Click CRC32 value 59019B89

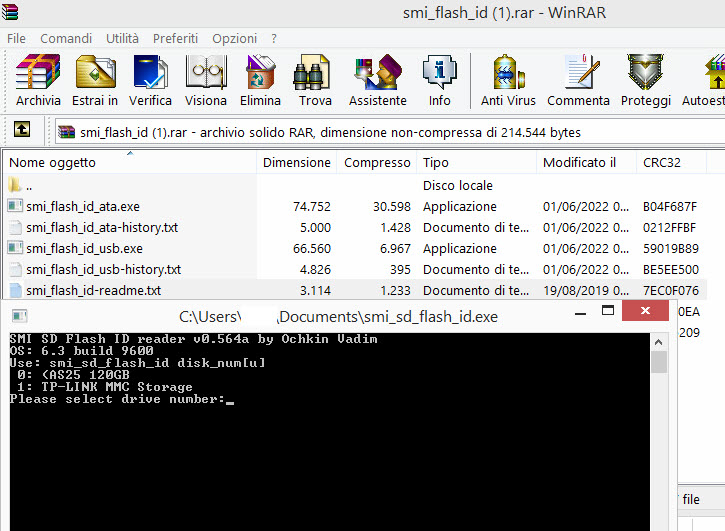[x=670, y=248]
